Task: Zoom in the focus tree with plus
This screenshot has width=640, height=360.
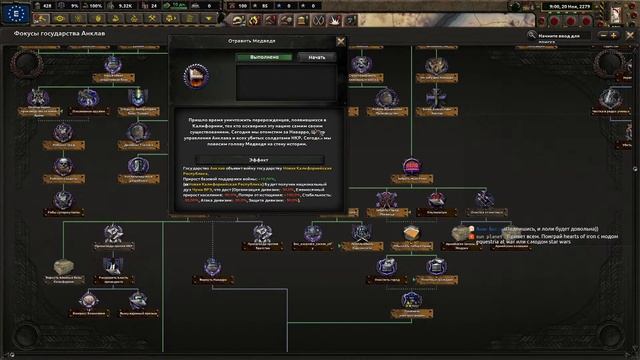Action: tap(613, 36)
